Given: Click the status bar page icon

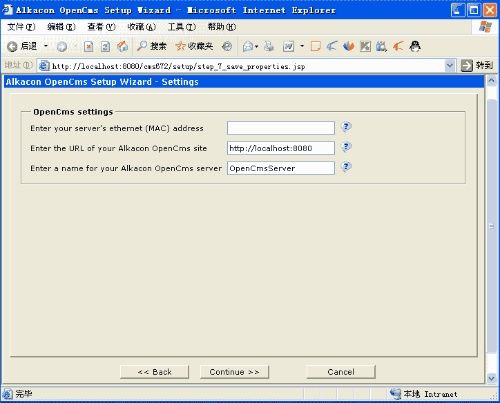Looking at the screenshot, I should pos(7,394).
